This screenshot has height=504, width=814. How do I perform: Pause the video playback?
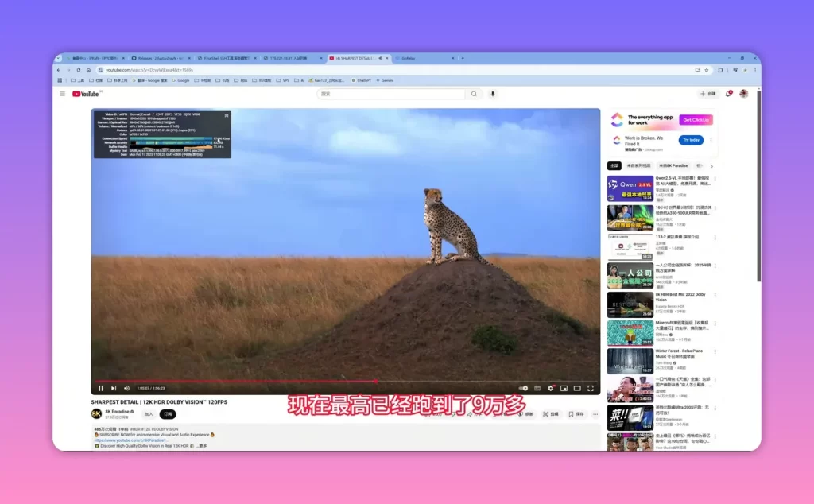click(101, 388)
